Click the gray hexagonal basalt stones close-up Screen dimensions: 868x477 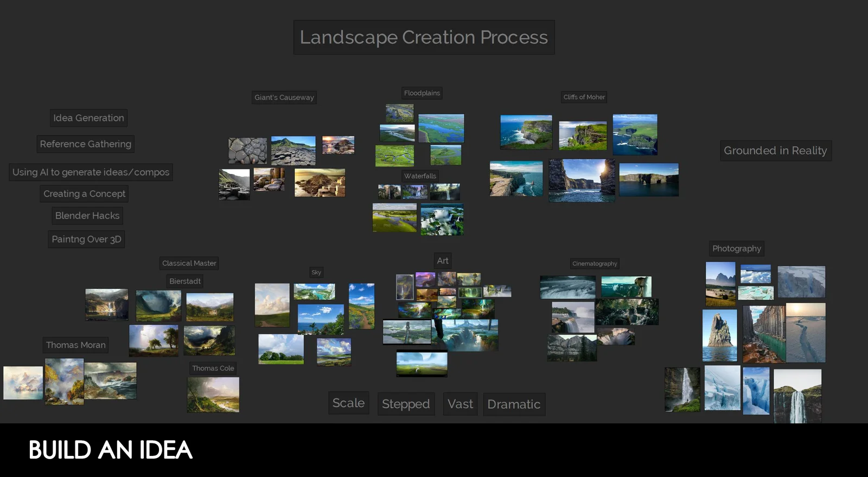247,151
